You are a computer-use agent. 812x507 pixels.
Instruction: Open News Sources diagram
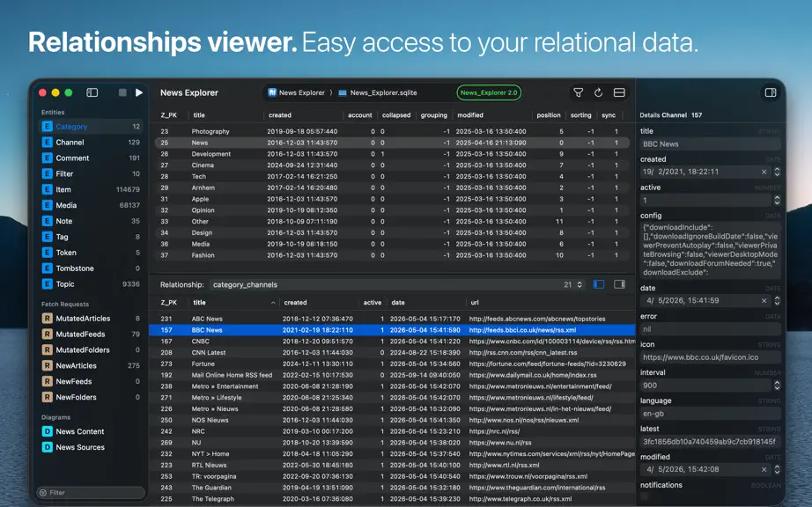pos(91,447)
